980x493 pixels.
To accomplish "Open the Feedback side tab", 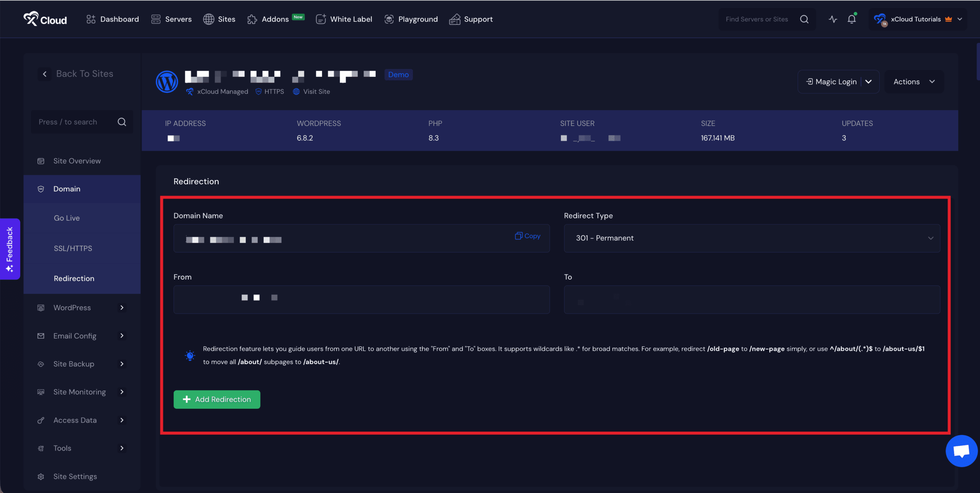I will [10, 249].
